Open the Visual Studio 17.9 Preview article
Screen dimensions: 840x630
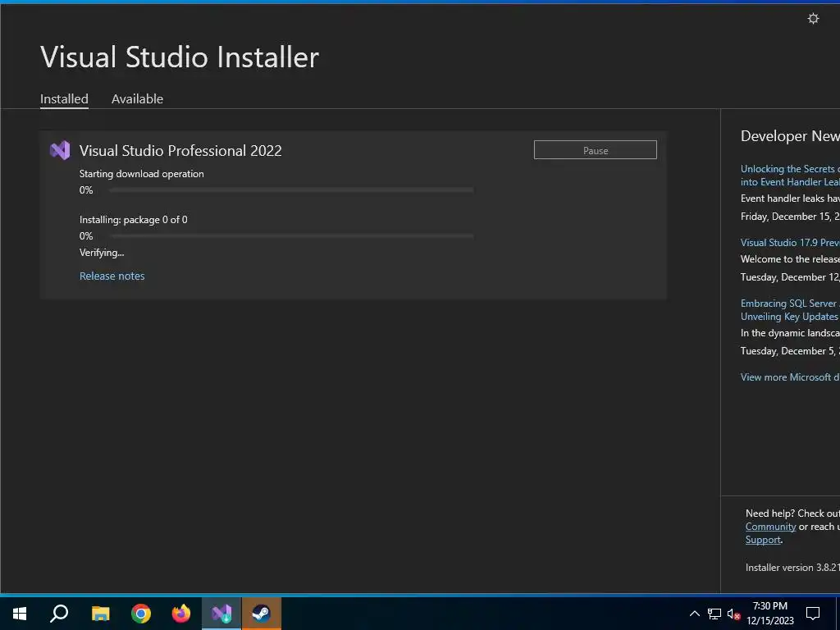[x=790, y=243]
